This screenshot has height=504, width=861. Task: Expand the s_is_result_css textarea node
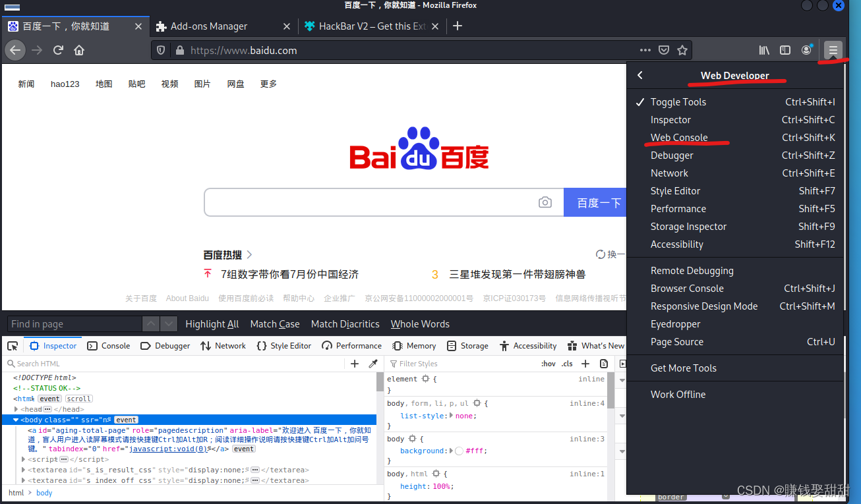pos(24,470)
